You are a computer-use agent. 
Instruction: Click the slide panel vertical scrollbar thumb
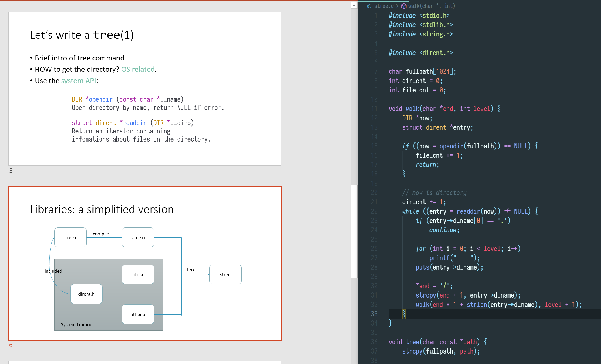pyautogui.click(x=354, y=231)
